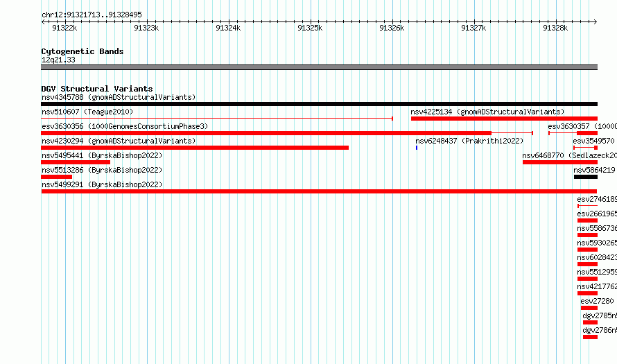Select the black nsv4345788 variant bar
Viewport: 617px width, 364px height.
point(319,104)
